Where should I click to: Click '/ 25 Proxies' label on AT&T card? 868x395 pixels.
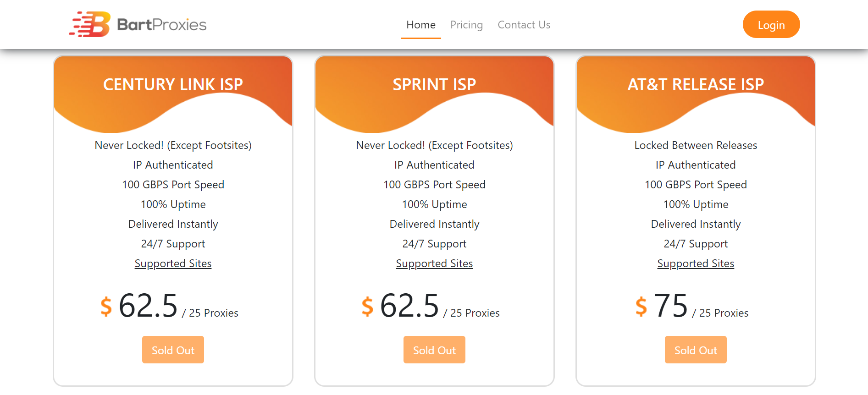[720, 313]
